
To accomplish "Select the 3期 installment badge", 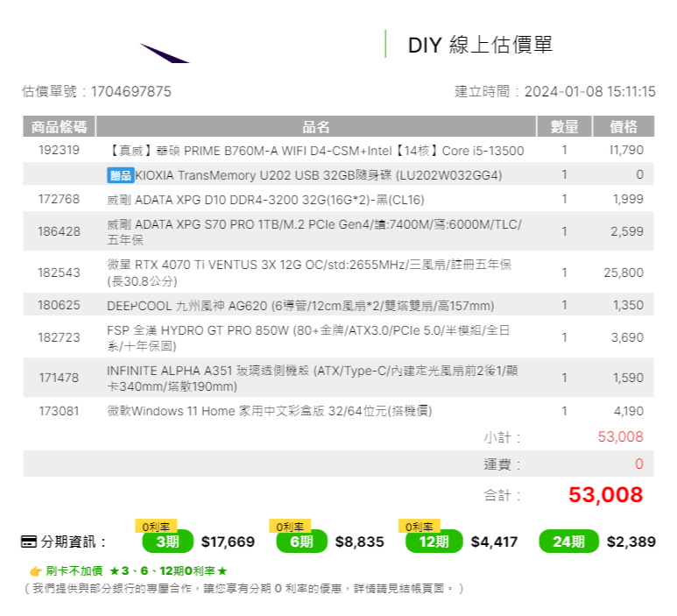I will (x=167, y=542).
